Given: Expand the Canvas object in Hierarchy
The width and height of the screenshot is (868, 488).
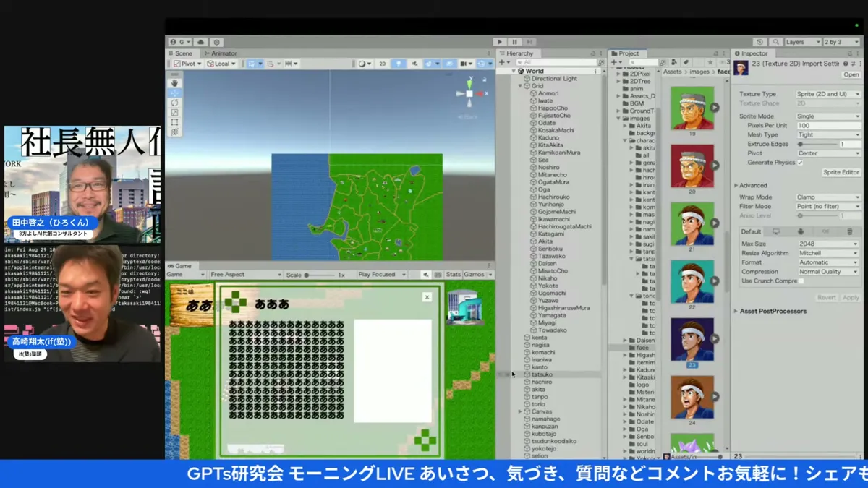Looking at the screenshot, I should [x=520, y=411].
